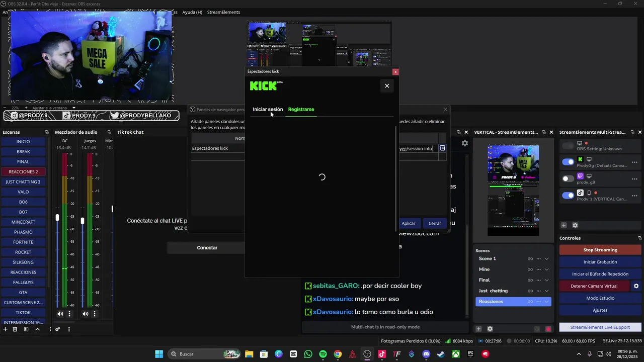The width and height of the screenshot is (644, 362).
Task: Open the vertical scenes settings gear
Action: [490, 329]
